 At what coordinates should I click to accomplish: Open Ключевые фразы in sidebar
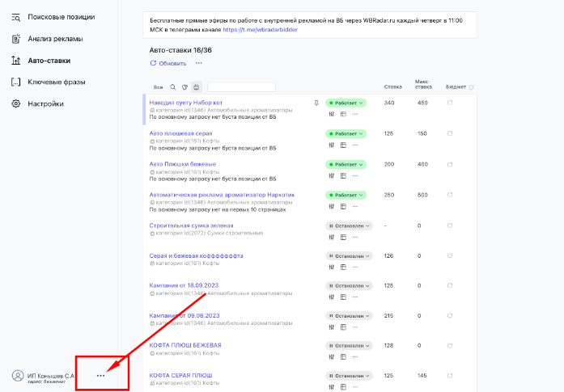click(57, 82)
